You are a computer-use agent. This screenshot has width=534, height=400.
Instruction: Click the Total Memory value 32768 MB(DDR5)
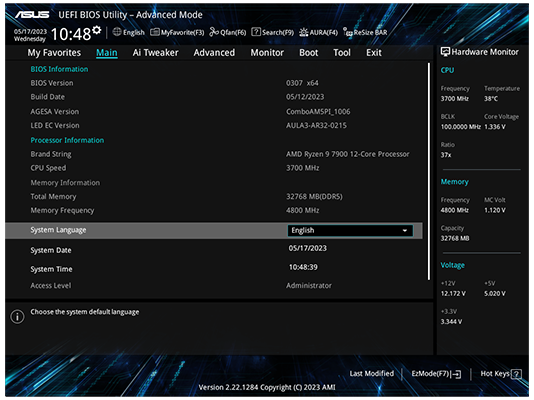tap(314, 197)
